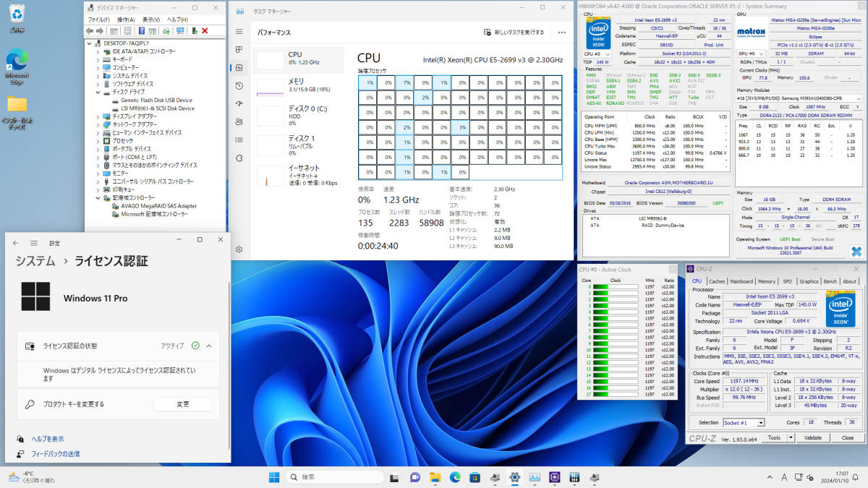Image resolution: width=868 pixels, height=488 pixels.
Task: Open Processes page icon in Task Manager sidebar
Action: coord(239,49)
